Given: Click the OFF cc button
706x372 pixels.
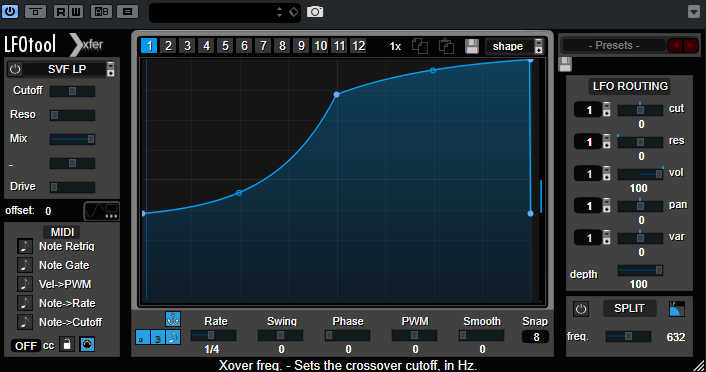Looking at the screenshot, I should [x=26, y=345].
